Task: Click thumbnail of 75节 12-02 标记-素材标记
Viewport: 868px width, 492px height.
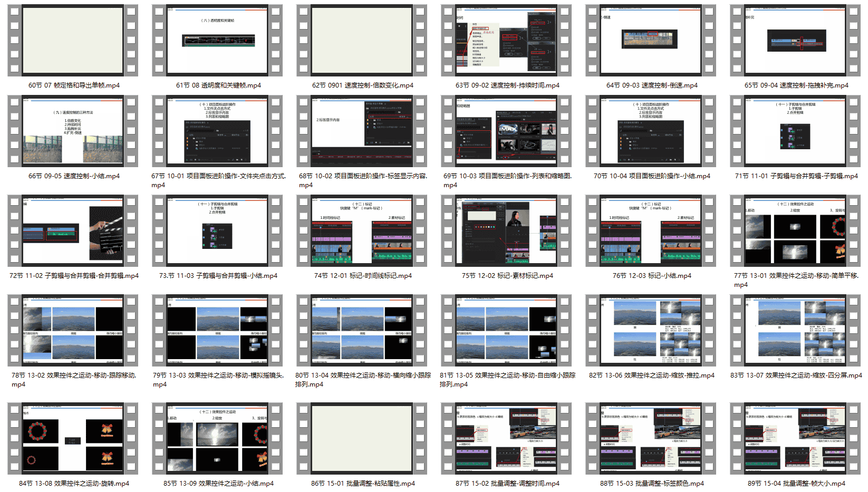Action: (x=506, y=231)
